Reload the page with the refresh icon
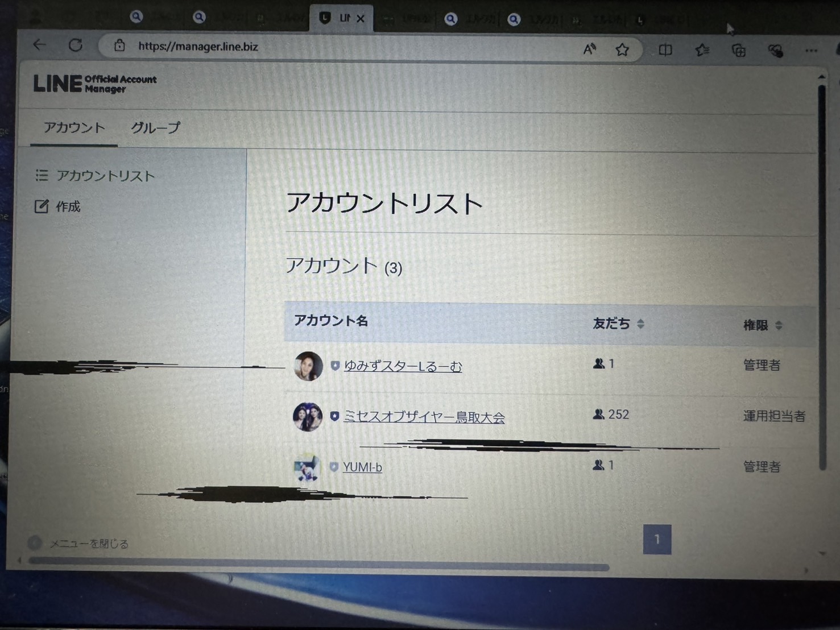Image resolution: width=840 pixels, height=630 pixels. click(x=75, y=45)
